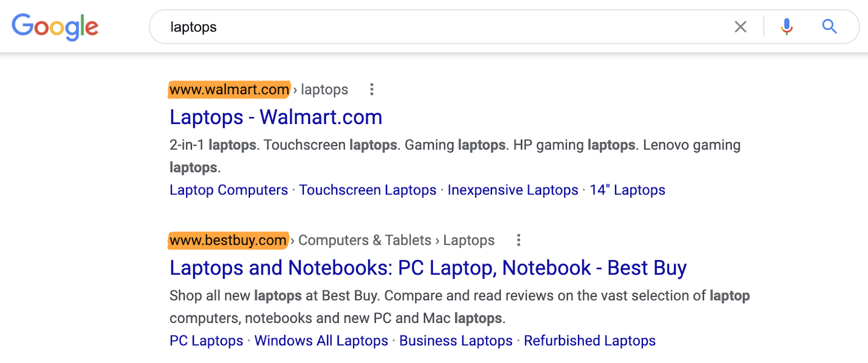This screenshot has height=363, width=868.
Task: Open the 14" Laptops sitelink
Action: point(627,190)
